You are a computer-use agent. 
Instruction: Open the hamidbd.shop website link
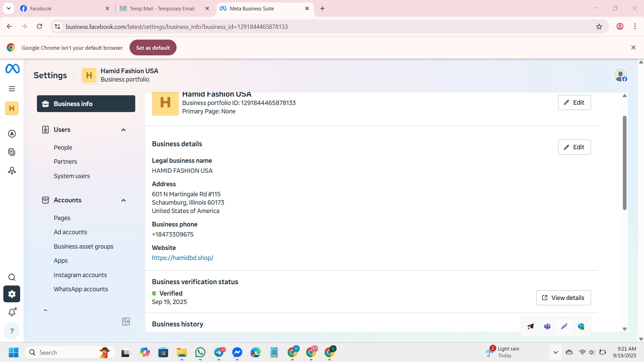click(x=183, y=258)
